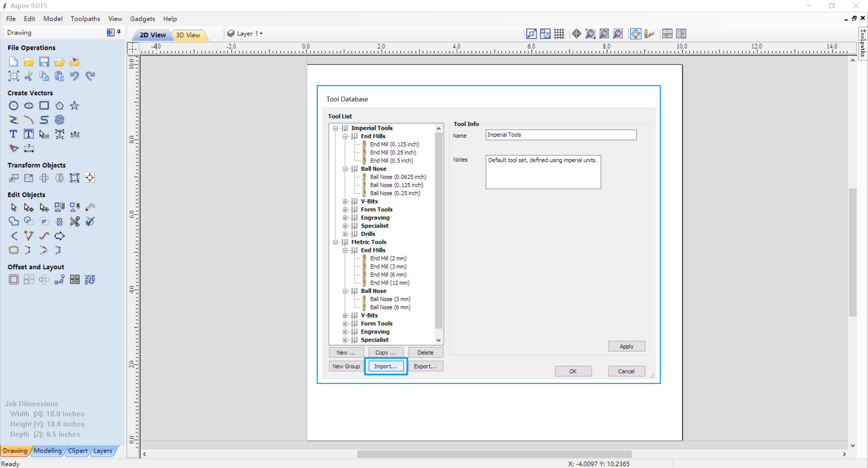
Task: Click inside the tool Name input field
Action: (x=560, y=135)
